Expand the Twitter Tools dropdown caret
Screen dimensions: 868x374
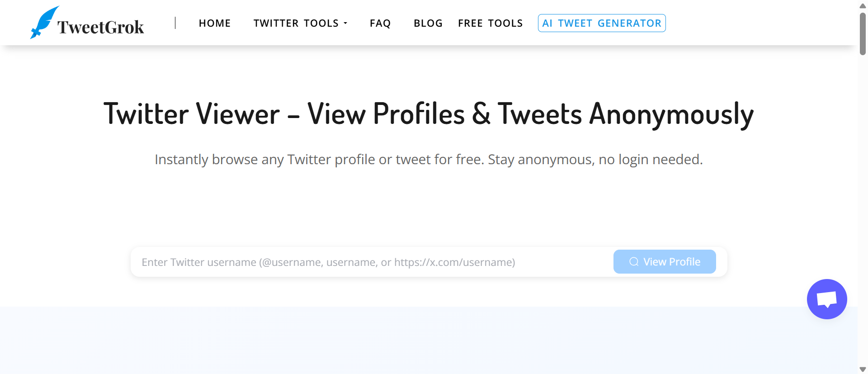(345, 23)
